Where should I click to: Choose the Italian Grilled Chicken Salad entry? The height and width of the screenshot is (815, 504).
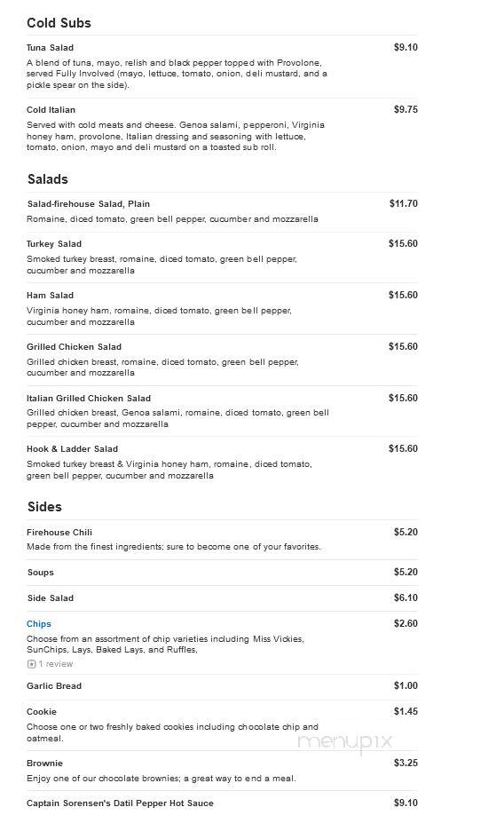(x=89, y=398)
